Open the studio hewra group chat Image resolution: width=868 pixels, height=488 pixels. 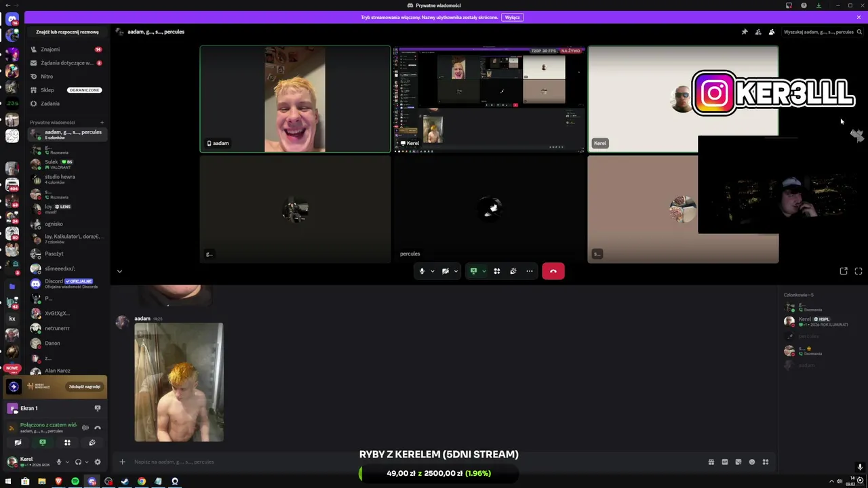pos(66,179)
